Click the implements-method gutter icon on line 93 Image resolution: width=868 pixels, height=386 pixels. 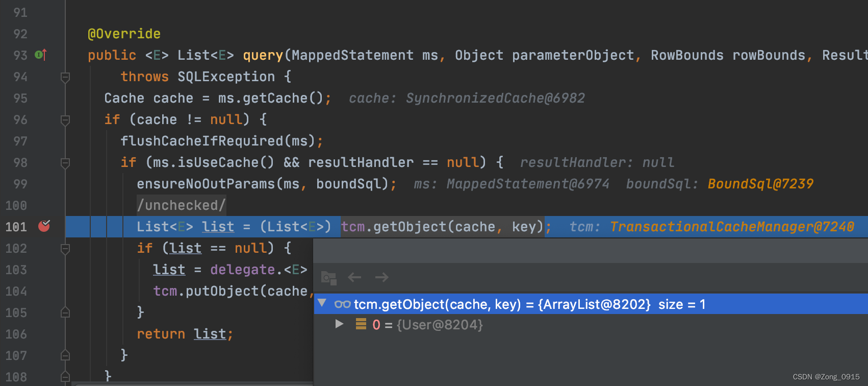click(41, 55)
